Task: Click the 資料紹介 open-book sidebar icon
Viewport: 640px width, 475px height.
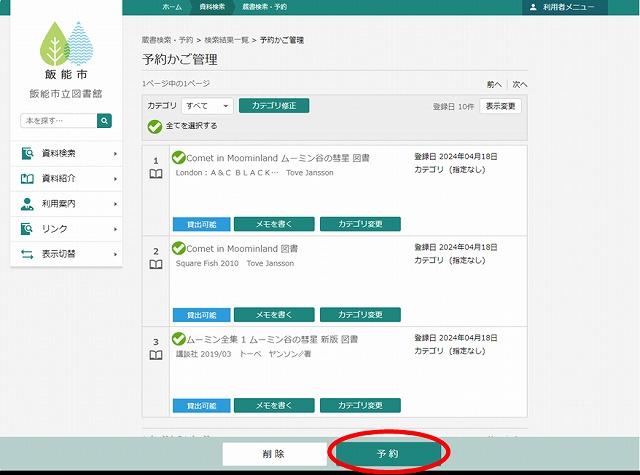Action: tap(28, 179)
